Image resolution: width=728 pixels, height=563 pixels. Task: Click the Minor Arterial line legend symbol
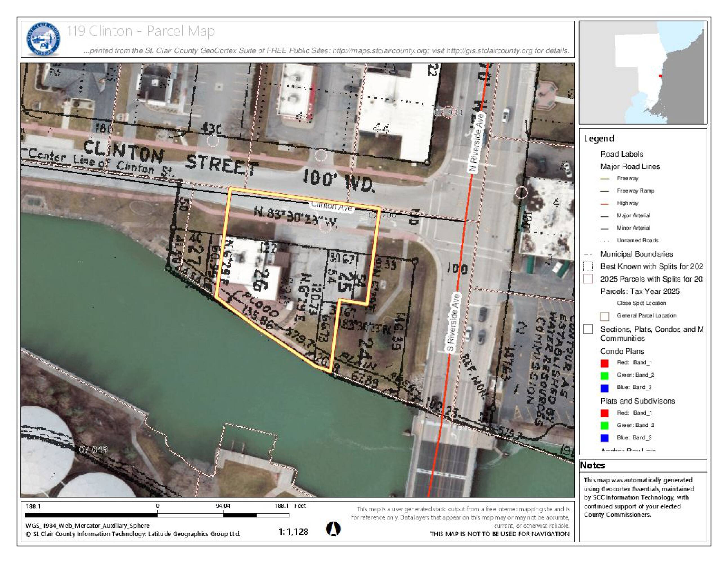click(605, 229)
